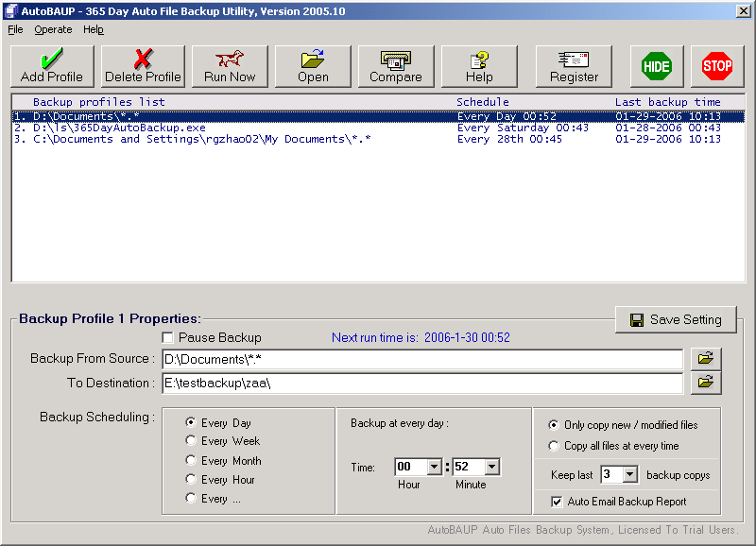The height and width of the screenshot is (546, 756).
Task: Open the Hour dropdown
Action: coord(434,467)
